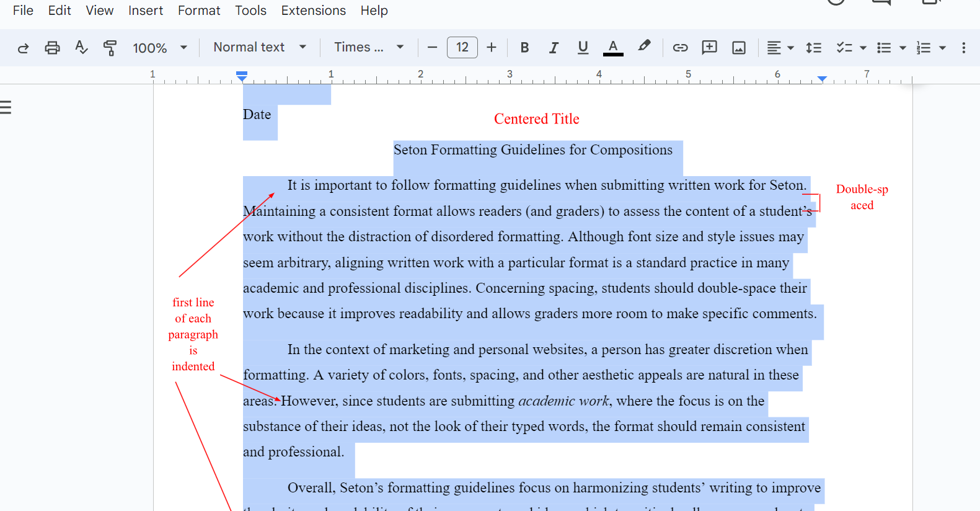Insert a bulleted list
This screenshot has width=980, height=511.
884,48
